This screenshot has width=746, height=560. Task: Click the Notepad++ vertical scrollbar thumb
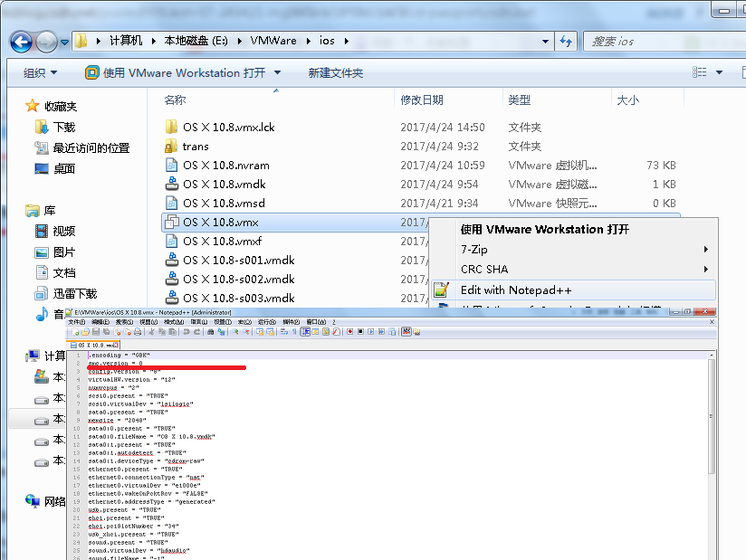coord(712,416)
